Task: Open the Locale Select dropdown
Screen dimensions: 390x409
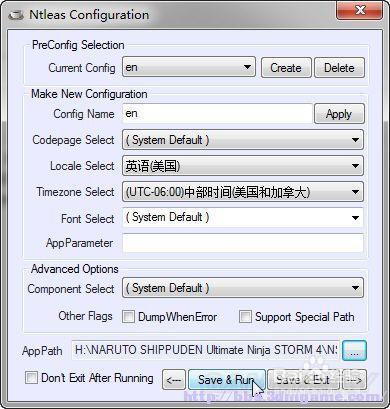Action: (x=243, y=166)
